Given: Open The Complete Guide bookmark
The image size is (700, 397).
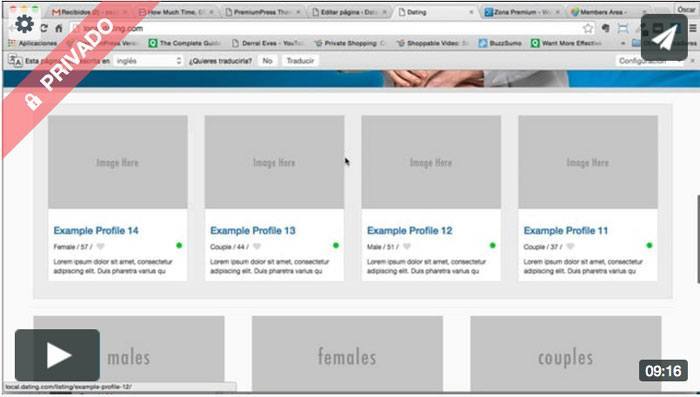Looking at the screenshot, I should coord(185,43).
